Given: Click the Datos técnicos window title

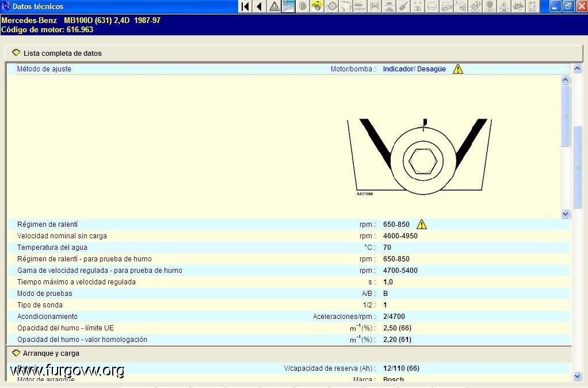Looking at the screenshot, I should [38, 6].
